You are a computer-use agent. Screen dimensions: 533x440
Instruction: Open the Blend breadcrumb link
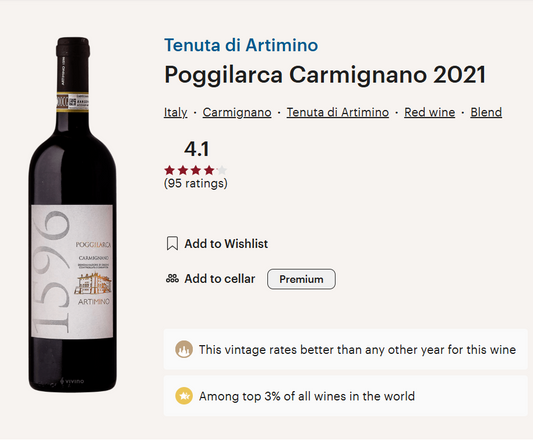point(486,112)
